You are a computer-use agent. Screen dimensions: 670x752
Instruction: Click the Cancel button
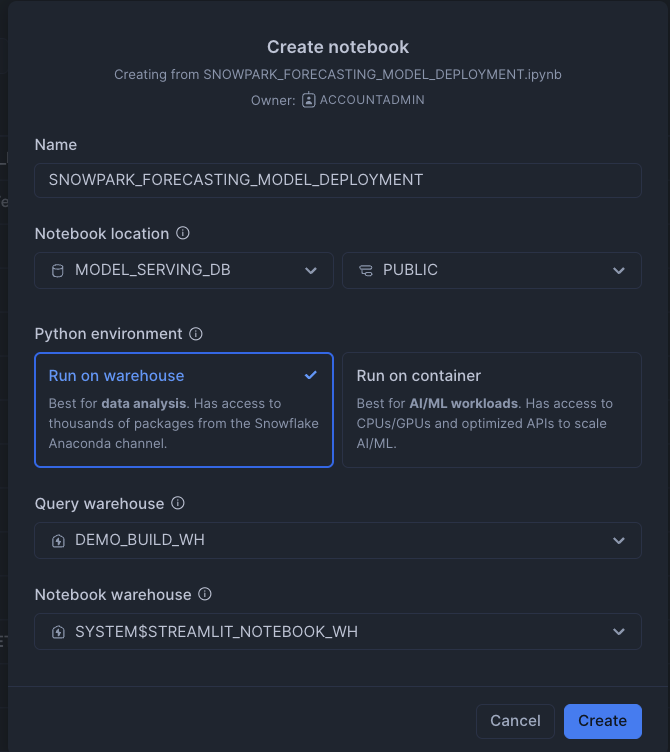pyautogui.click(x=515, y=721)
